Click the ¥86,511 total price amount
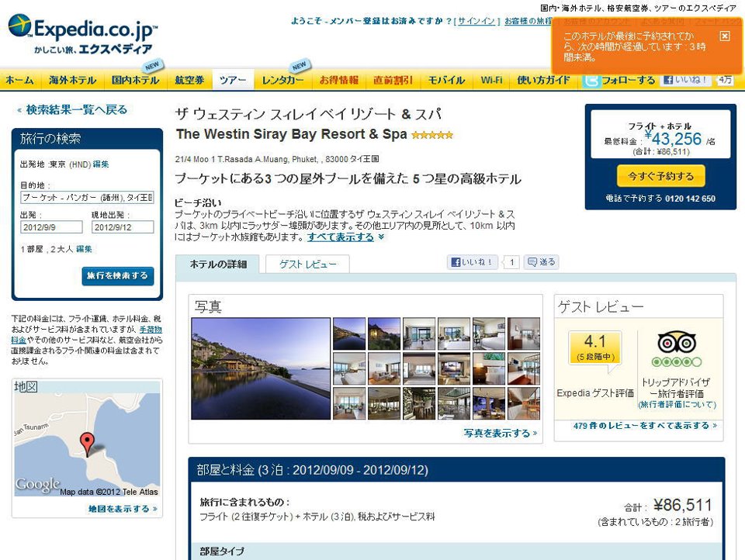This screenshot has height=560, width=745. pyautogui.click(x=683, y=506)
